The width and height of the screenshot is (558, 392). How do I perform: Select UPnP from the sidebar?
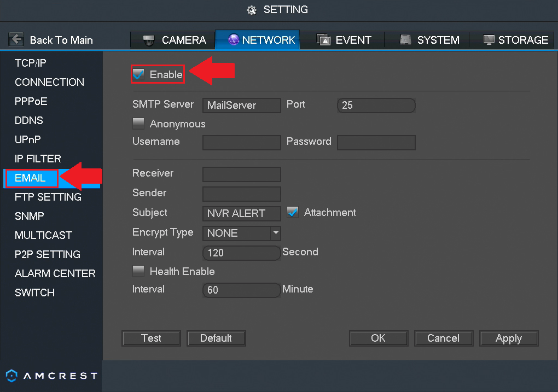pyautogui.click(x=28, y=139)
